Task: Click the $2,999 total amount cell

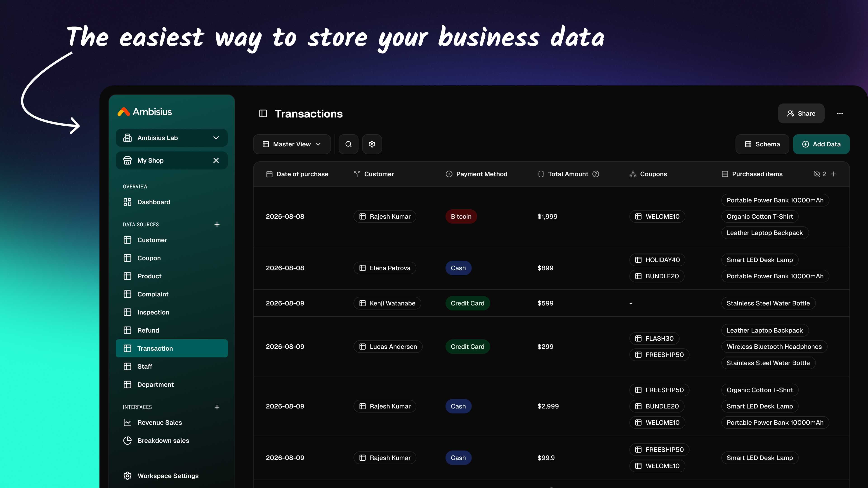Action: 548,406
